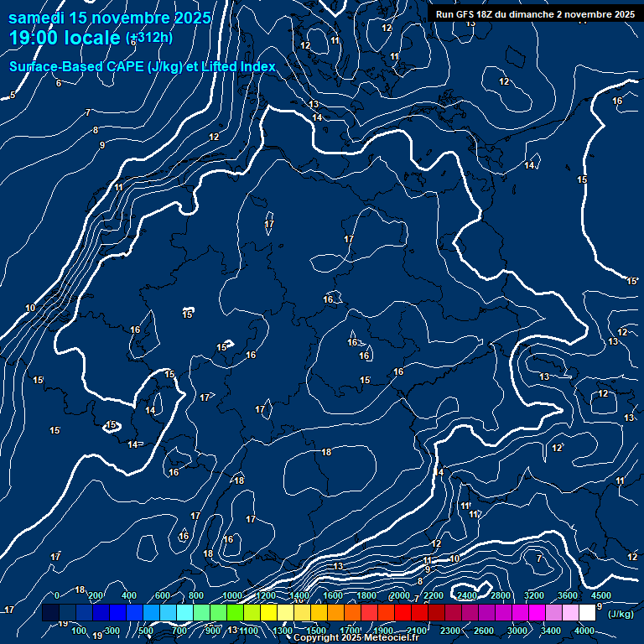
Task: Click the '(+312h)' forecast offset text
Action: pyautogui.click(x=149, y=38)
